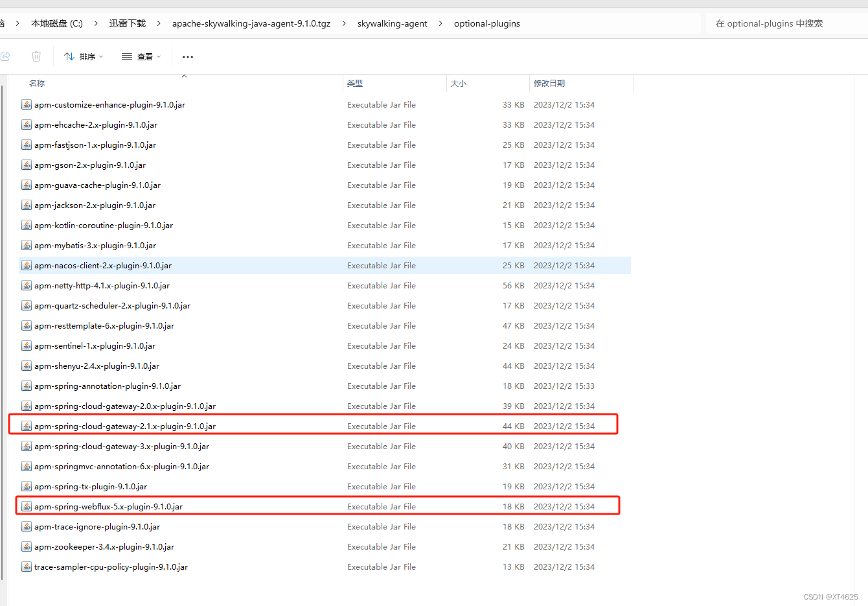Click jar icon of apm-customize-enhance-plugin-9.1.0.jar
Image resolution: width=868 pixels, height=606 pixels.
click(27, 104)
